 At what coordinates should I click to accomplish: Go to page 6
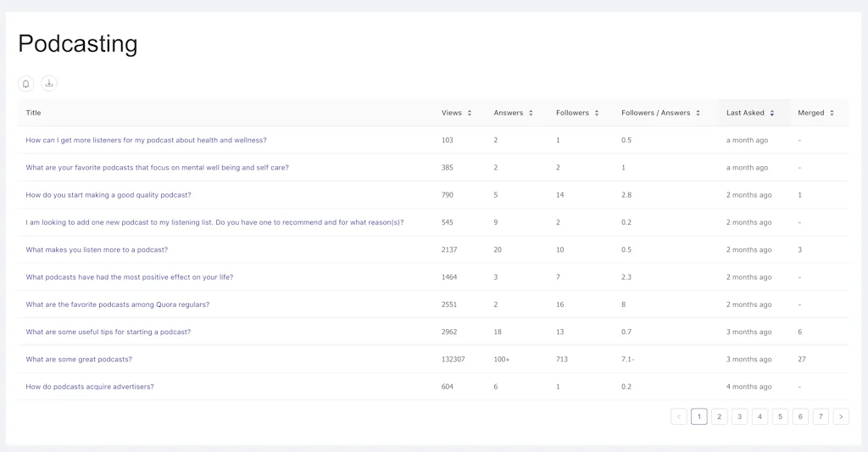click(800, 416)
